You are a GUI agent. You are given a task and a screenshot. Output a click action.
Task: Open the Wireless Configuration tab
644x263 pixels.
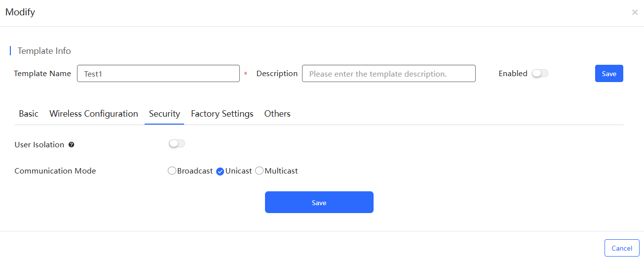pyautogui.click(x=94, y=114)
